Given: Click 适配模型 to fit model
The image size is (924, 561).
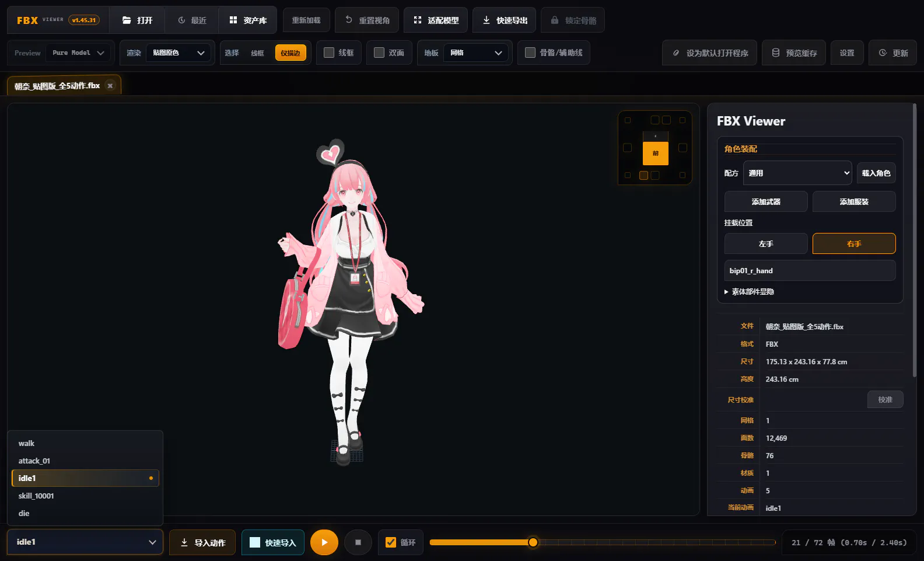Looking at the screenshot, I should (436, 20).
